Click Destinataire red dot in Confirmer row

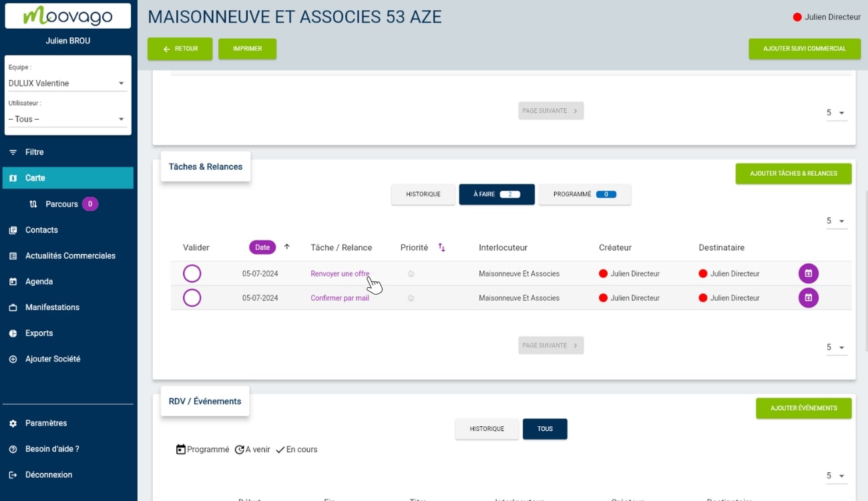click(x=702, y=298)
